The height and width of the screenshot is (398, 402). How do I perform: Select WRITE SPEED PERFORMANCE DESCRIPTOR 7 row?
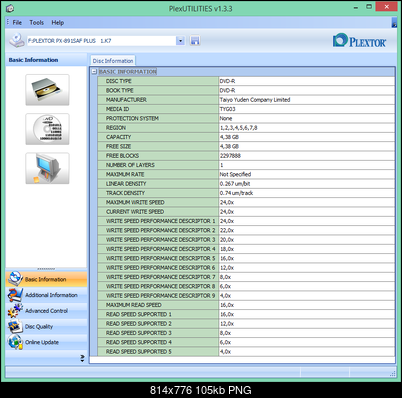tap(246, 277)
